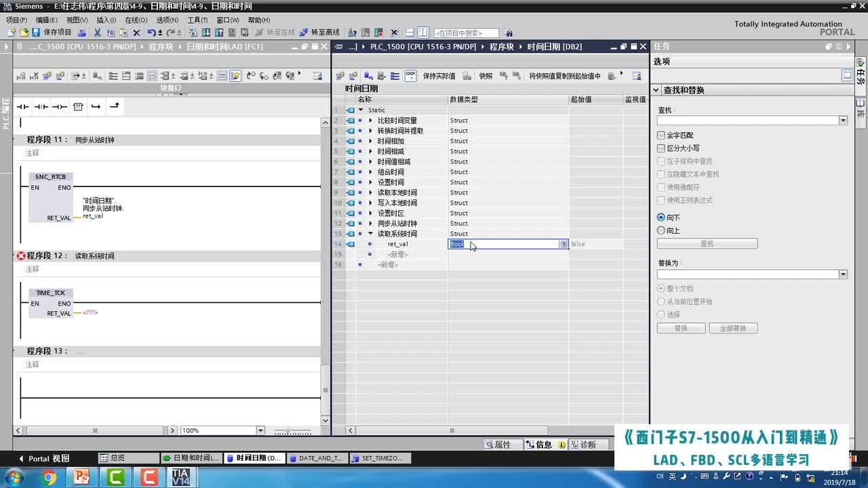Click the split editor vertically icon
The height and width of the screenshot is (488, 868).
423,33
